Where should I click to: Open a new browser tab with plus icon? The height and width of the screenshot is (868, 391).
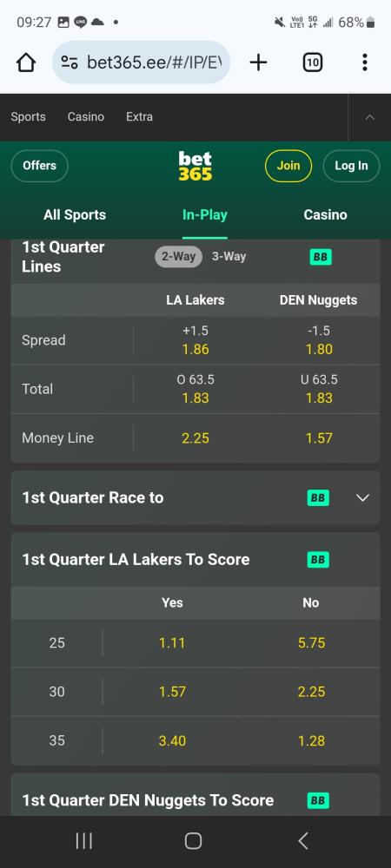[258, 62]
